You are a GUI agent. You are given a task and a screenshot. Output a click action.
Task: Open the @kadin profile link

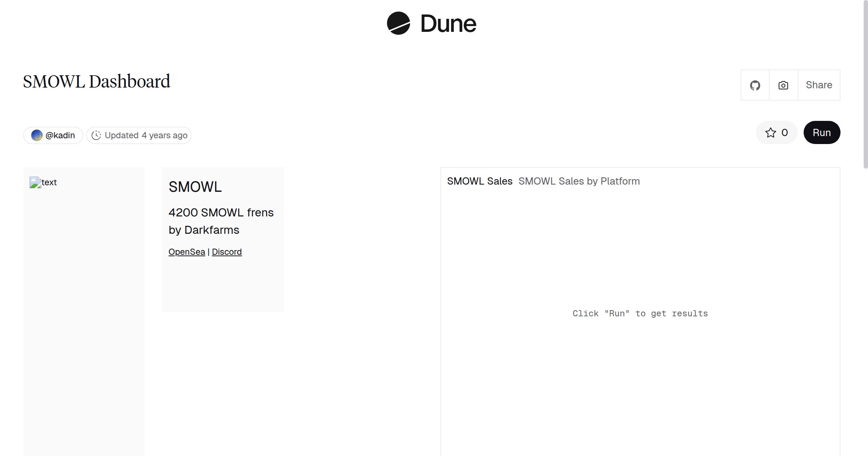[x=60, y=135]
